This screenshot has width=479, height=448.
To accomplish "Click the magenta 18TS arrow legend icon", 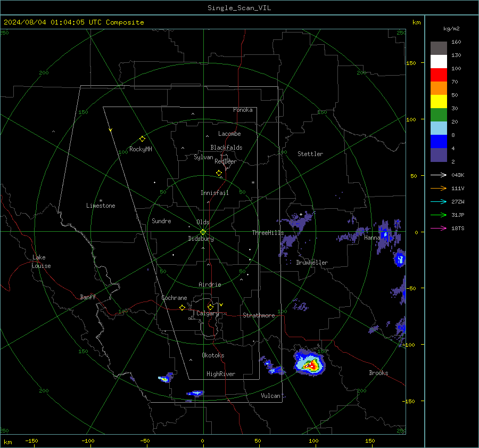I will pos(439,228).
